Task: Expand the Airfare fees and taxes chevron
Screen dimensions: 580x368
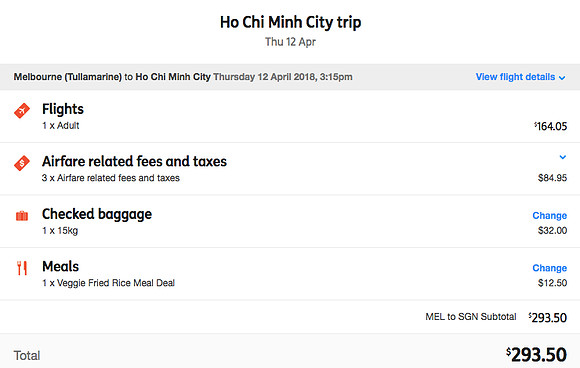Action: [x=563, y=157]
